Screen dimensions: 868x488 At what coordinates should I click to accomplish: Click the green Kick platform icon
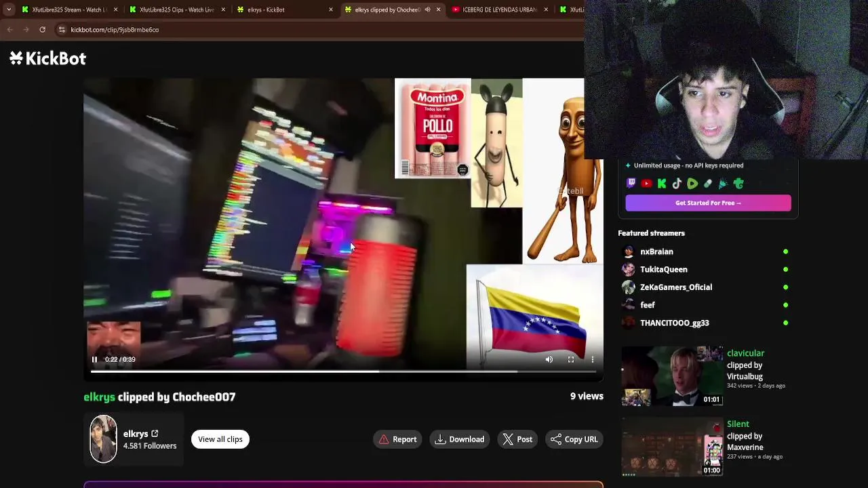coord(662,184)
